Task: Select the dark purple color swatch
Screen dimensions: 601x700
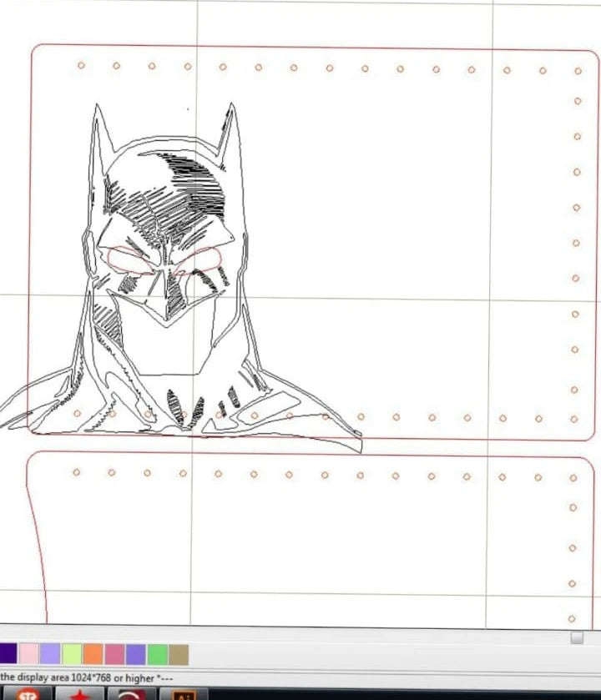Action: coord(8,654)
